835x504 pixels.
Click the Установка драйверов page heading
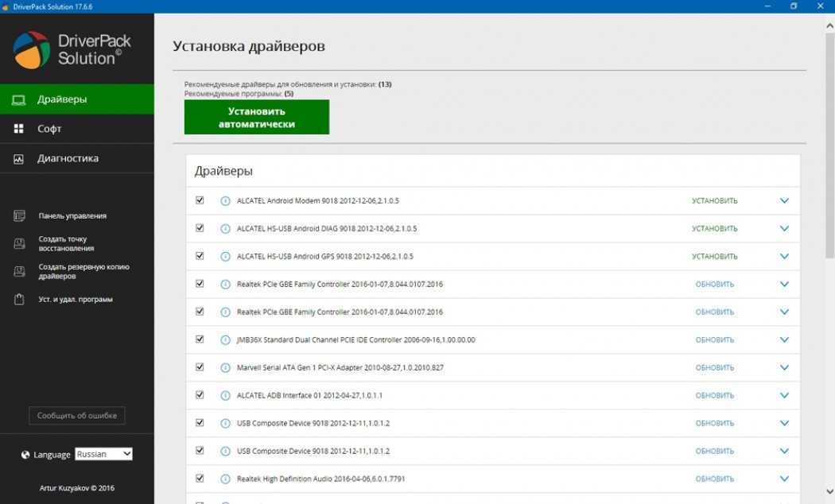point(249,46)
